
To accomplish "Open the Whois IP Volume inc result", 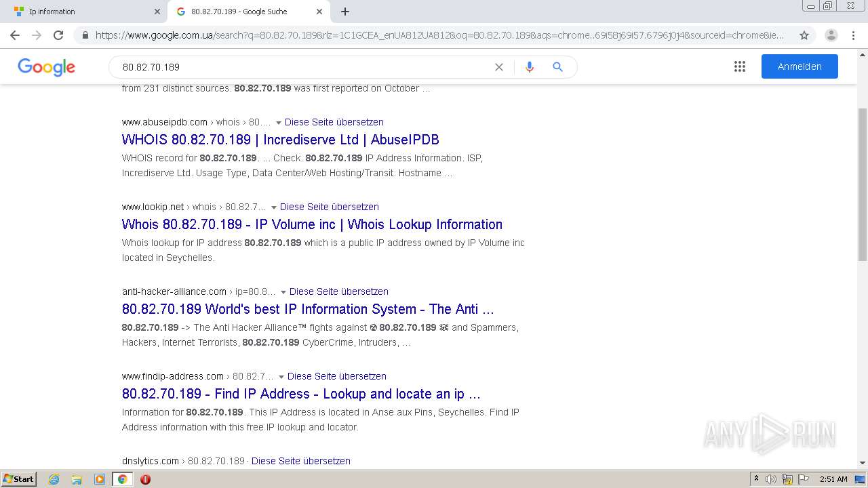I will [312, 224].
